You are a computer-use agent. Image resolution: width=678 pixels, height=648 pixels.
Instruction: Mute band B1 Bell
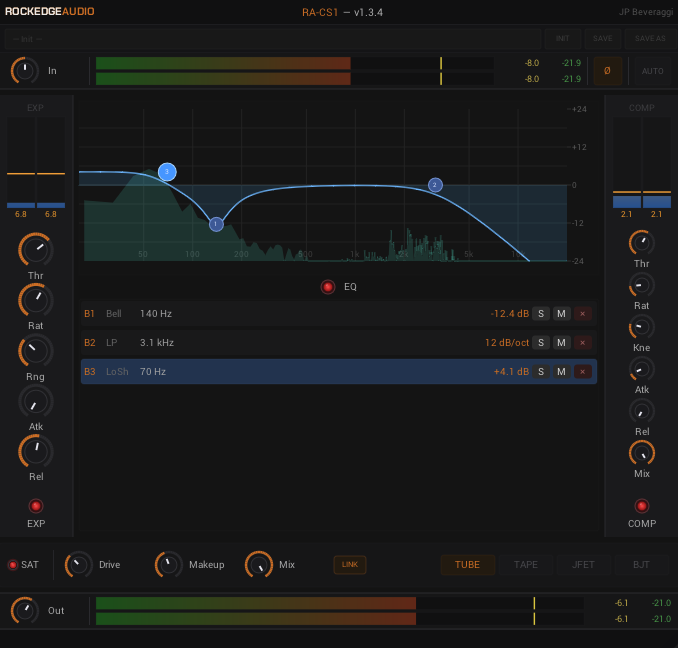pos(561,313)
